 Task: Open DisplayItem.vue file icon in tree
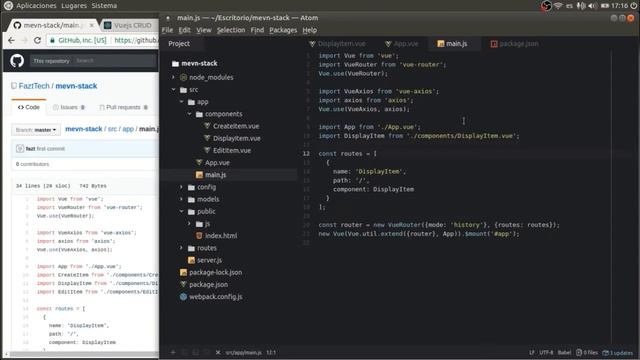207,138
